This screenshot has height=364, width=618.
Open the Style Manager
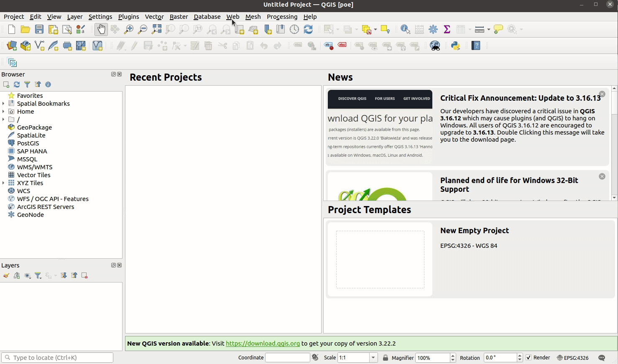pyautogui.click(x=81, y=29)
